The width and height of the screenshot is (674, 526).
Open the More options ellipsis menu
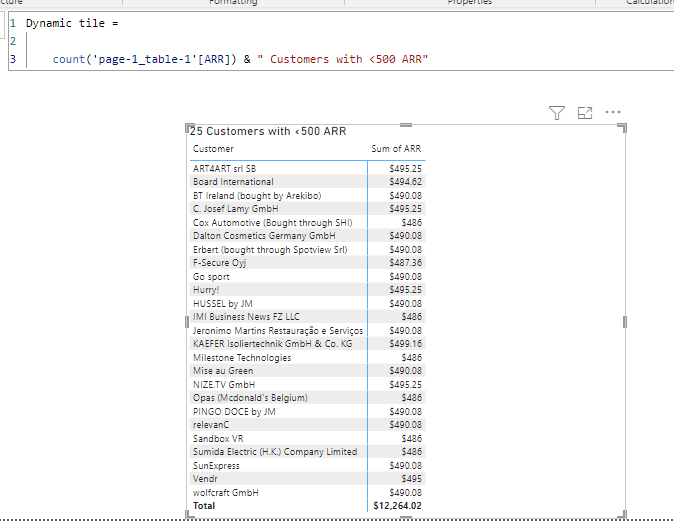613,112
